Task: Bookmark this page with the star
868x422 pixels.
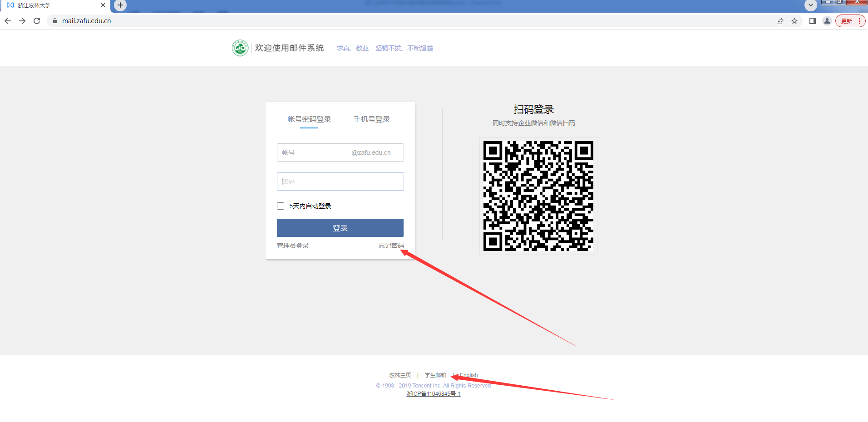Action: pyautogui.click(x=794, y=21)
